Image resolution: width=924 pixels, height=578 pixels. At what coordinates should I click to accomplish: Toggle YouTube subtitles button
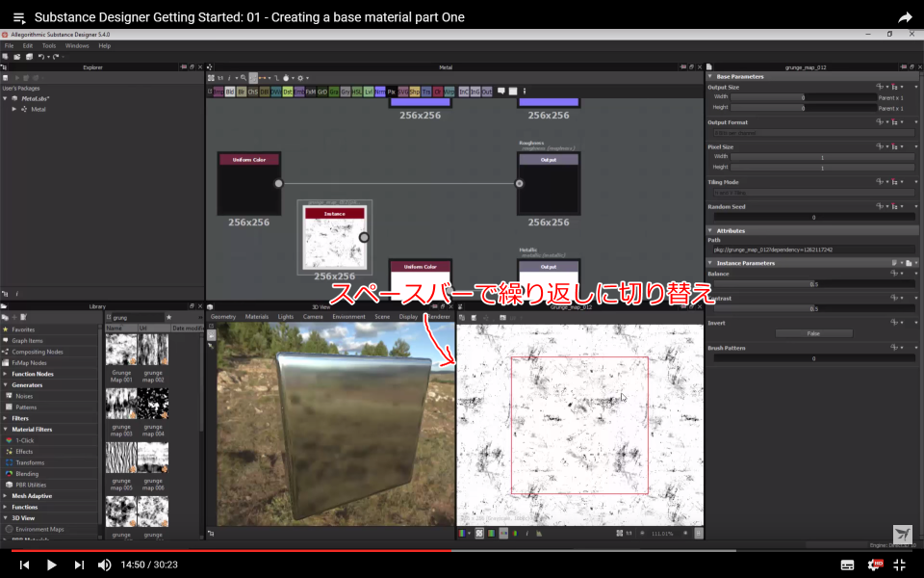pos(847,565)
